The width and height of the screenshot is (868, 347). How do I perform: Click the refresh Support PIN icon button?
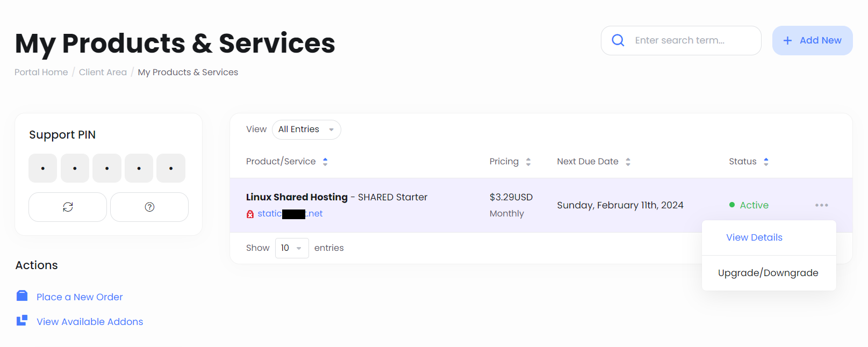pos(68,207)
